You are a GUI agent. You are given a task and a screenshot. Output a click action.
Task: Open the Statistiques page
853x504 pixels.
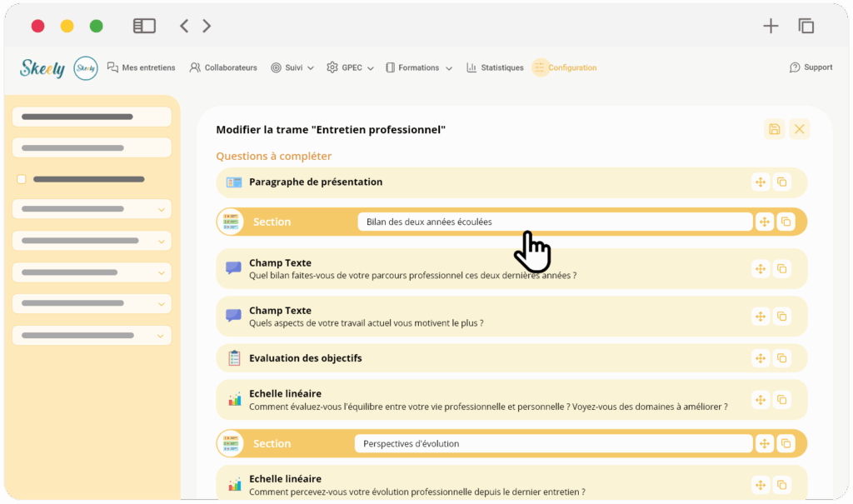tap(495, 67)
